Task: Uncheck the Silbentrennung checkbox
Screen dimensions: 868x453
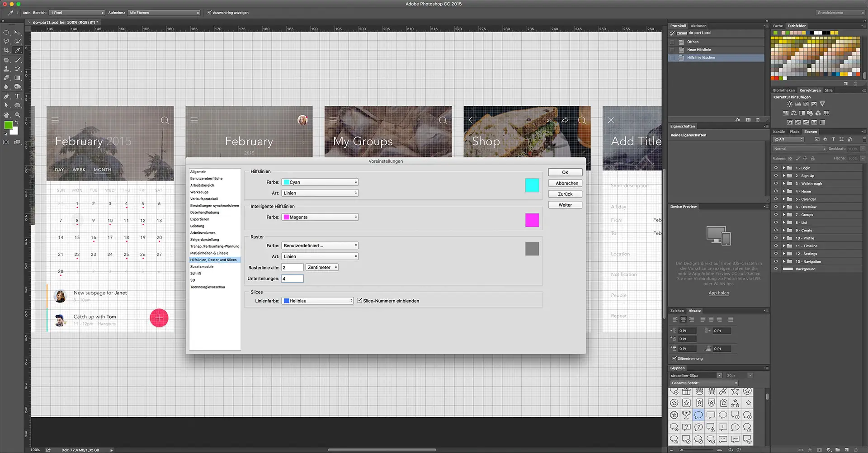Action: coord(675,359)
